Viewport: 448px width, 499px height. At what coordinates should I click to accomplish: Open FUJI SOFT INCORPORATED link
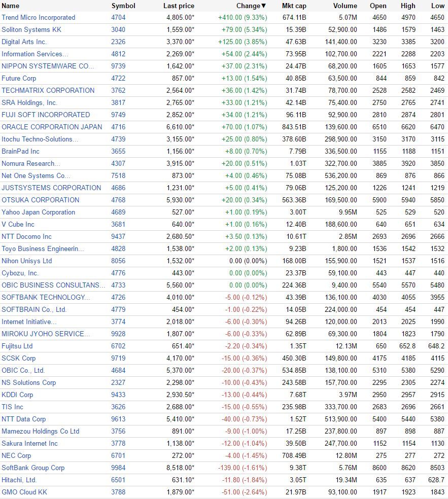(46, 115)
